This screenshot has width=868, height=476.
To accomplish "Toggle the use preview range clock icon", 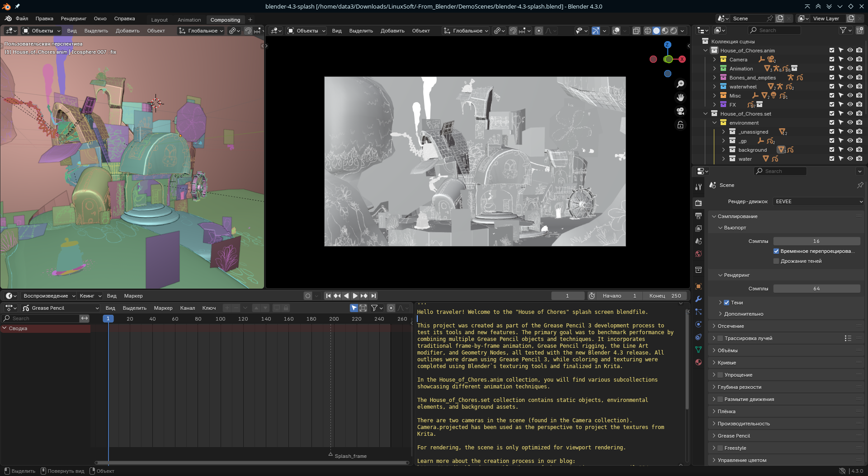I will click(592, 296).
